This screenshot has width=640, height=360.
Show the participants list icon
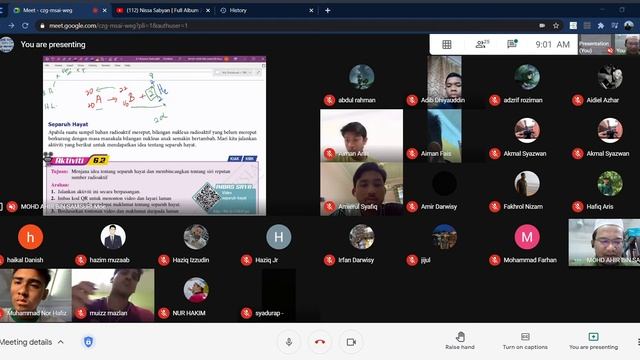(482, 44)
